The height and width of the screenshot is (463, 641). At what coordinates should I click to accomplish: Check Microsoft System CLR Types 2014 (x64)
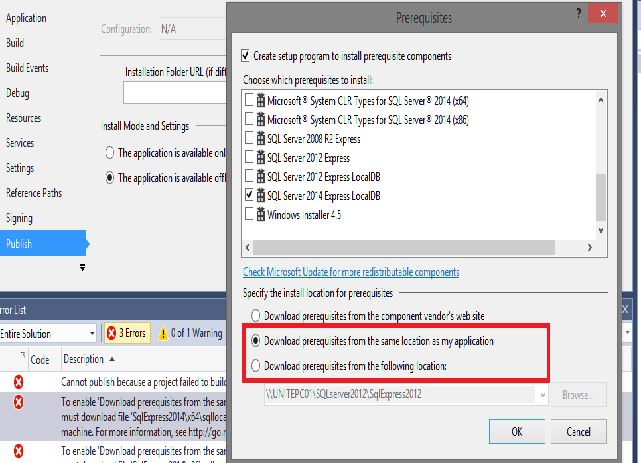point(249,100)
